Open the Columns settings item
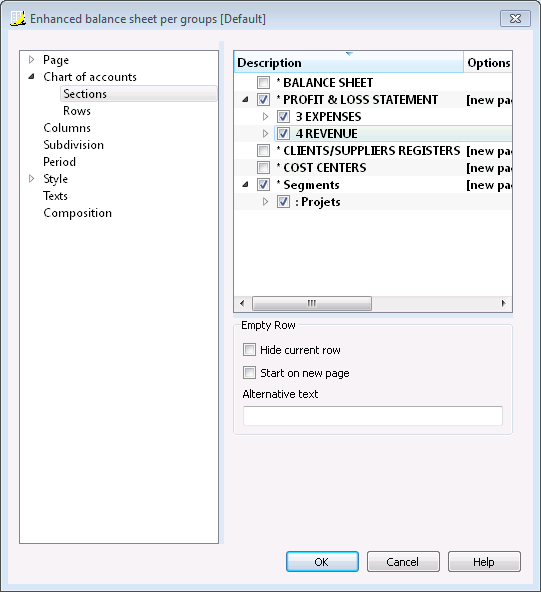This screenshot has width=541, height=592. pos(67,128)
